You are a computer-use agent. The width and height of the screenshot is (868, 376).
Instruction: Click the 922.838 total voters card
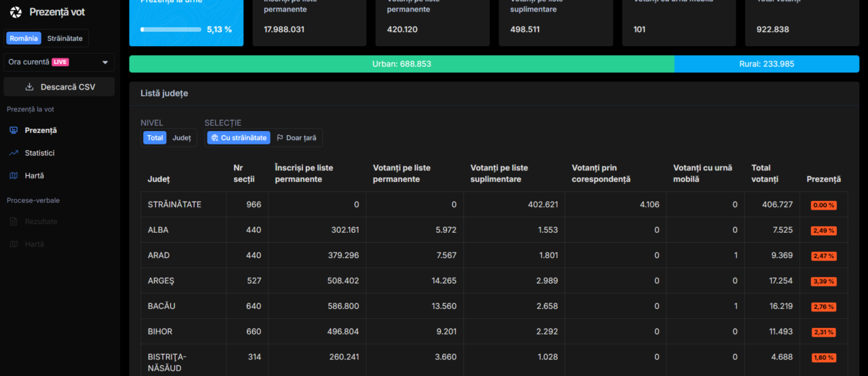click(802, 23)
